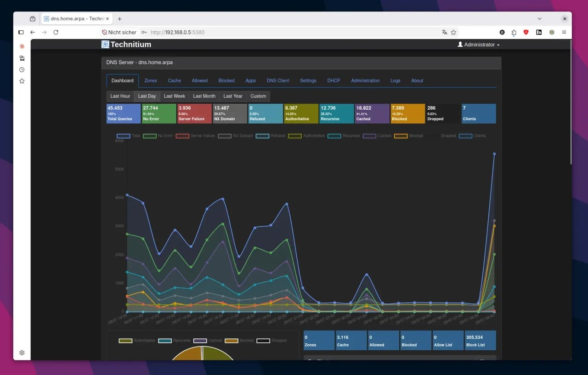The image size is (588, 375).
Task: Click the Cache 3.116 tile
Action: [x=351, y=341]
